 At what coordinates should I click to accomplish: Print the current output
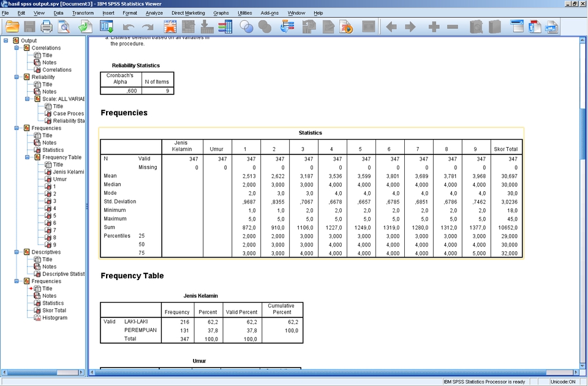point(46,26)
